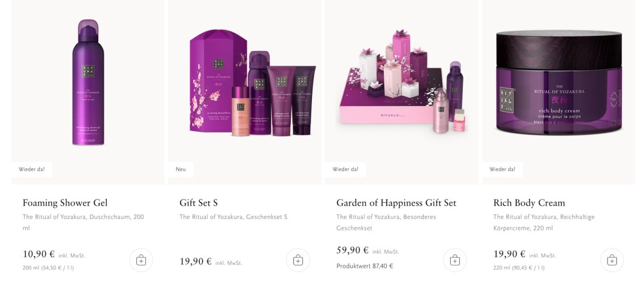Click the Garden of Happiness Gift Set title
Screen dimensions: 644x287
(x=396, y=203)
